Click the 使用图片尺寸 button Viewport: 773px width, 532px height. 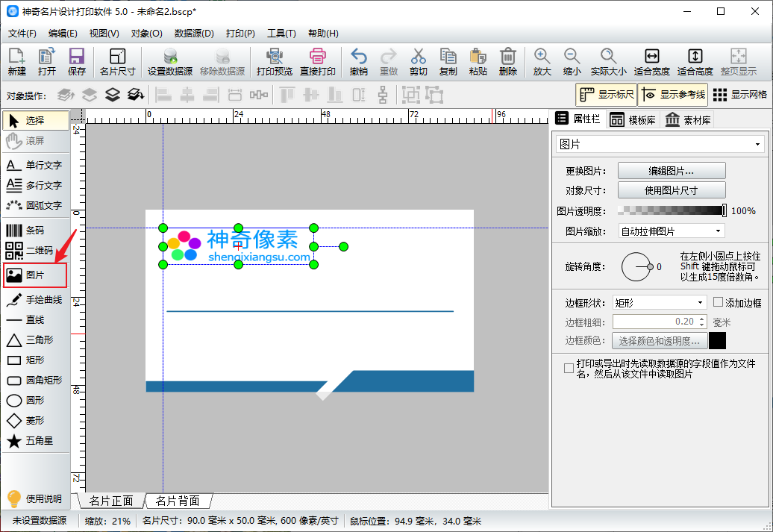pos(672,190)
